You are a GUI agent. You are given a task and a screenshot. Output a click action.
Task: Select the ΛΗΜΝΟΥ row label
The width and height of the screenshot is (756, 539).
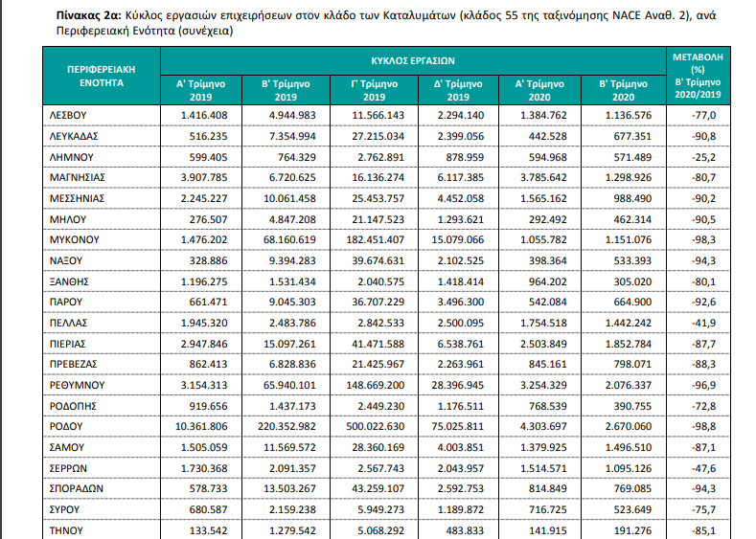tap(71, 158)
